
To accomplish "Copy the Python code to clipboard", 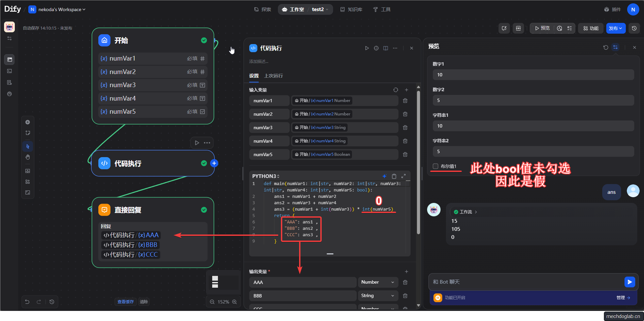I will [394, 176].
